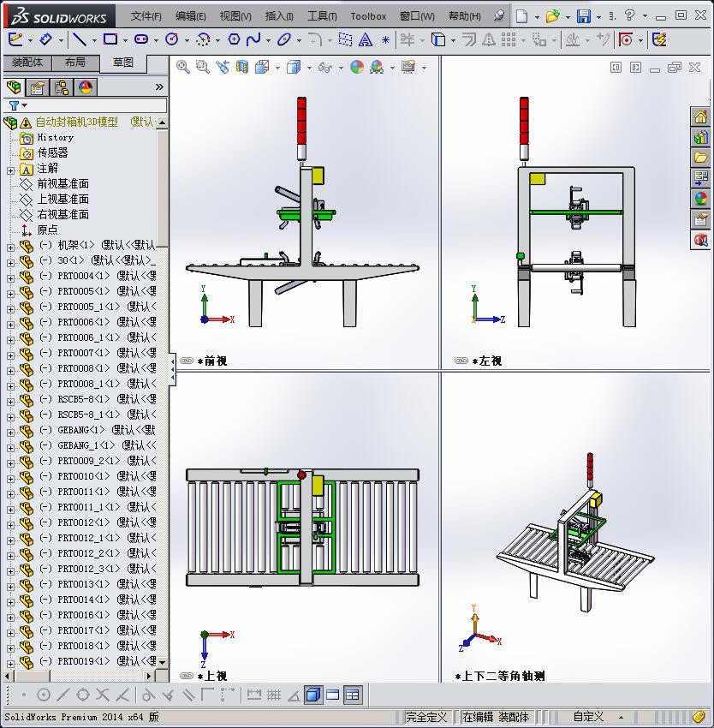Screen dimensions: 714x728
Task: Open the 文件(F) menu
Action: [146, 16]
